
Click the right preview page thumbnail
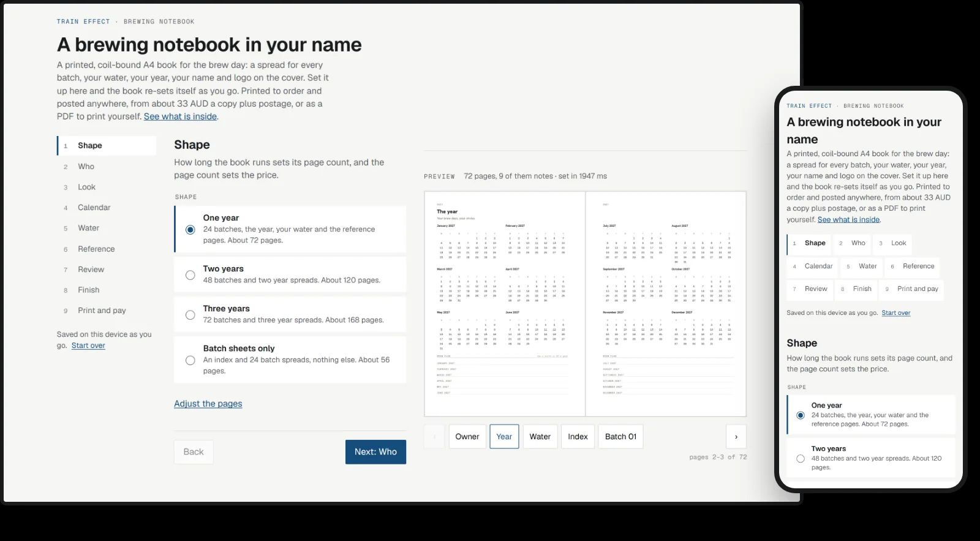[x=666, y=304]
